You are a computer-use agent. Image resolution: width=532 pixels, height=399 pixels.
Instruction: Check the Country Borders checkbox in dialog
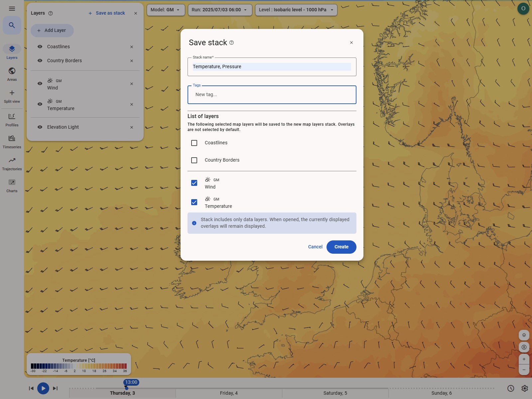[x=194, y=160]
